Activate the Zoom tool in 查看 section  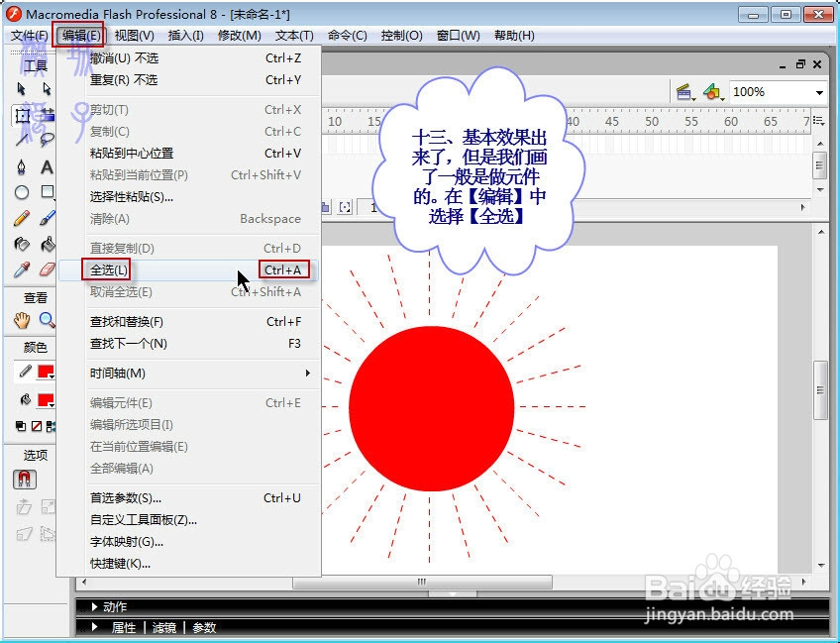point(47,320)
